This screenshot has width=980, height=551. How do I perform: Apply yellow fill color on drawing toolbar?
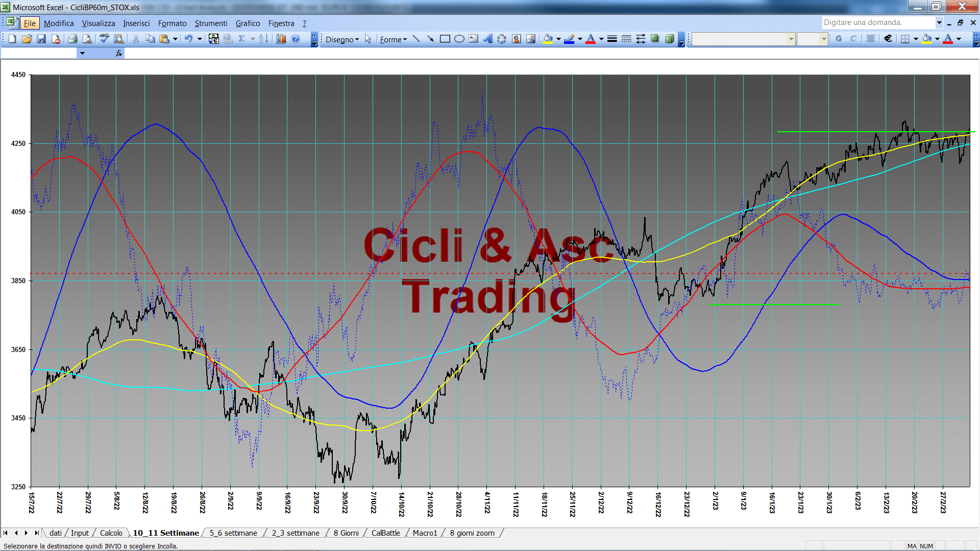548,39
